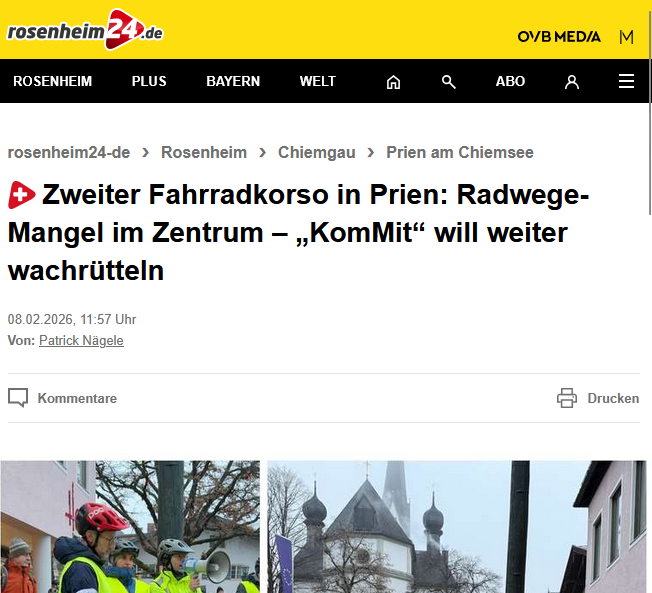Open search with magnifier icon
This screenshot has height=593, width=652.
448,82
